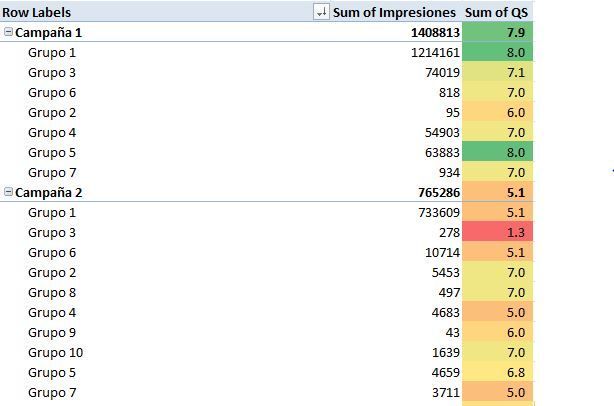Image resolution: width=614 pixels, height=406 pixels.
Task: Select QS cell showing 7.1
Action: (497, 72)
